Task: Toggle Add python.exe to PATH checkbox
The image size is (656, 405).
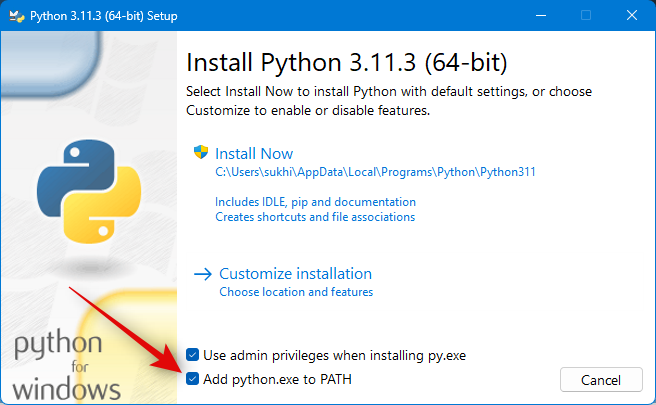Action: pyautogui.click(x=192, y=379)
